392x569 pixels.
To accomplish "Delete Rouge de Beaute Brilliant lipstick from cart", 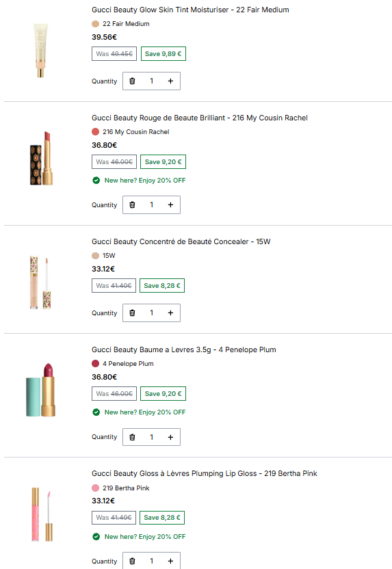I will [x=133, y=204].
